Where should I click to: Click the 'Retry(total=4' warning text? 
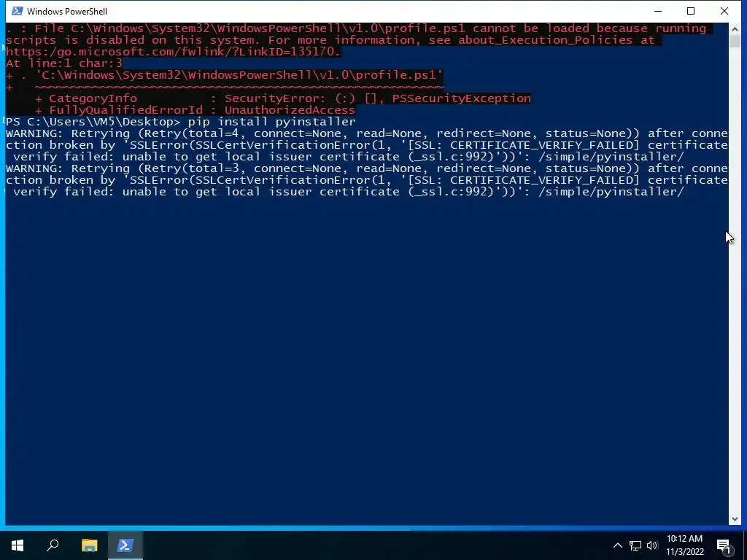[x=191, y=133]
